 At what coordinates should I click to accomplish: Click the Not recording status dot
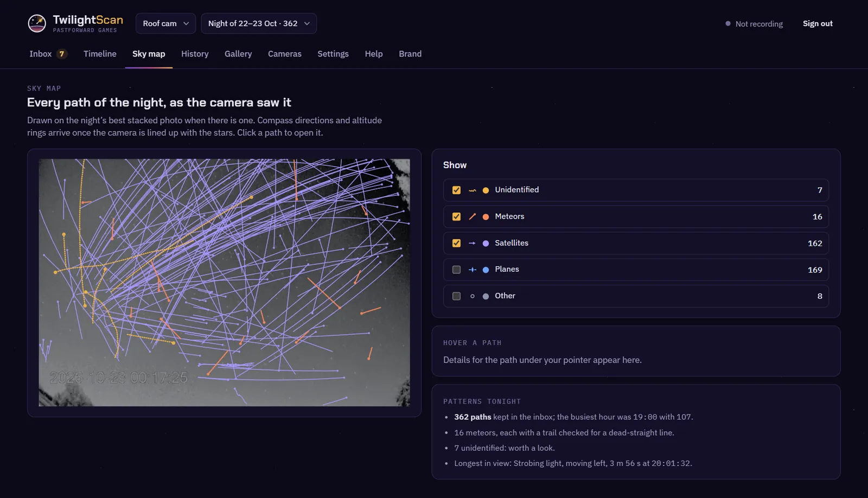[728, 23]
